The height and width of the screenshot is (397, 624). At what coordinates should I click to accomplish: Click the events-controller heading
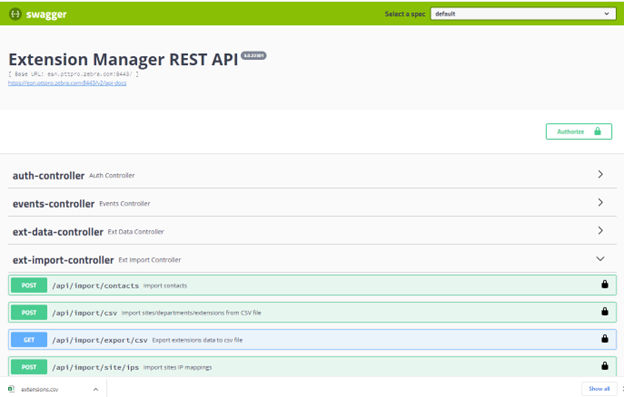(x=53, y=204)
